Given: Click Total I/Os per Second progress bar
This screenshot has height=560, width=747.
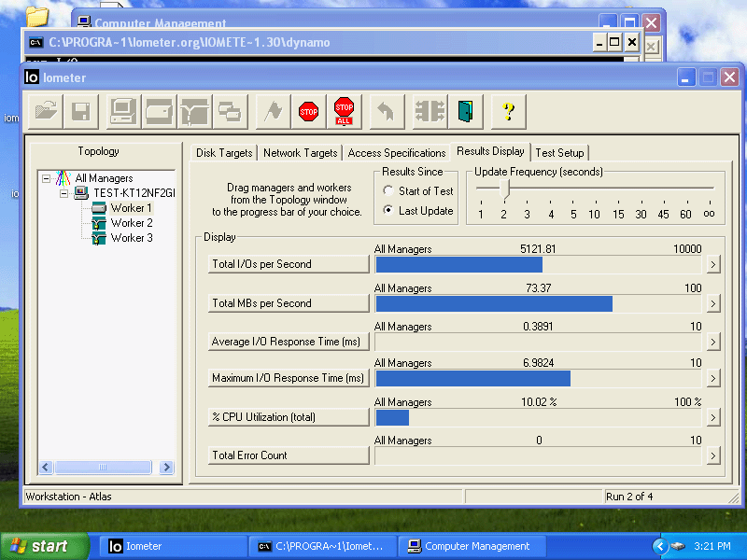Looking at the screenshot, I should 539,265.
